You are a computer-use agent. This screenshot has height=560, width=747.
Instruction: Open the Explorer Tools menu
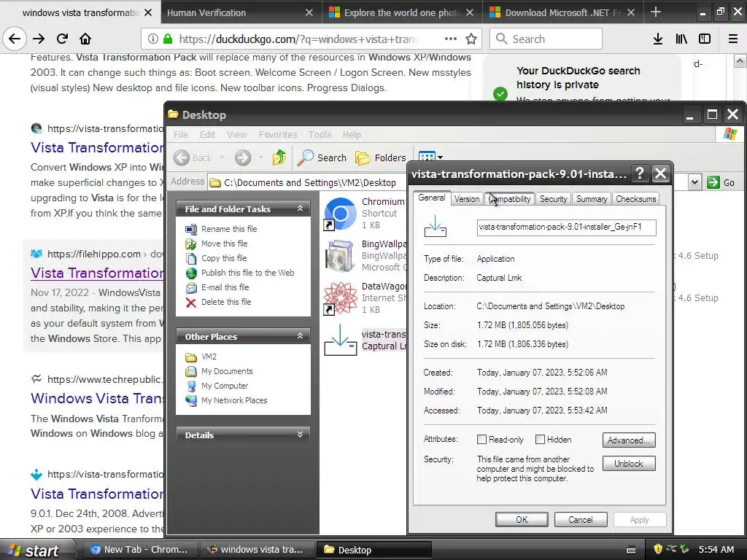click(320, 135)
